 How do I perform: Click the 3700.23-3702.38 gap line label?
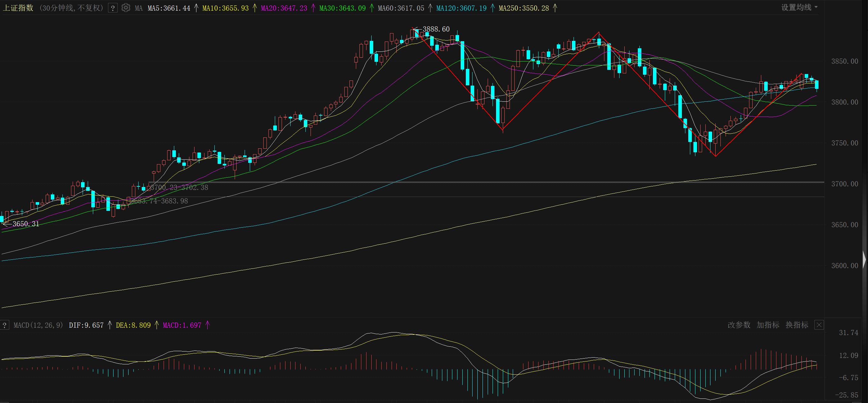[x=179, y=188]
